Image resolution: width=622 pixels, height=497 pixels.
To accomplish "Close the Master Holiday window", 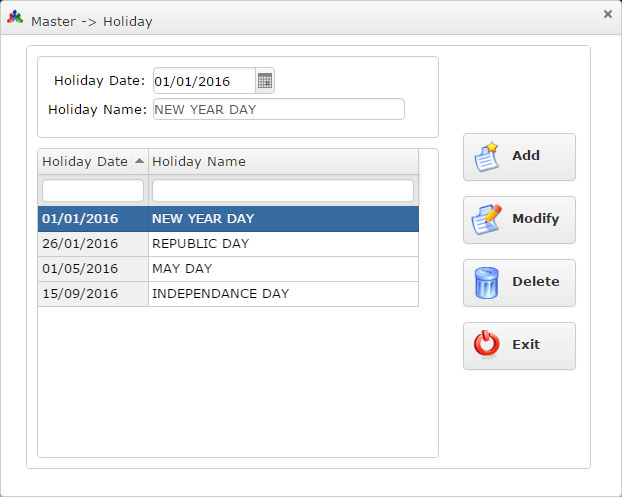I will 607,14.
